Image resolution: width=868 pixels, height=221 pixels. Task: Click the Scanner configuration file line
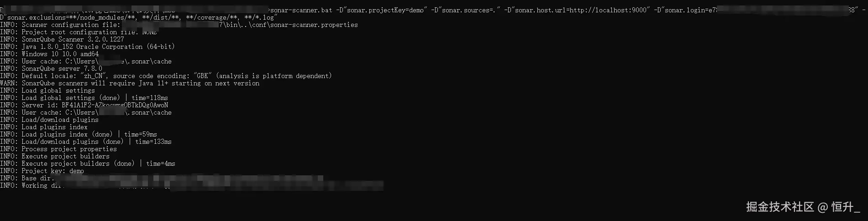point(179,25)
